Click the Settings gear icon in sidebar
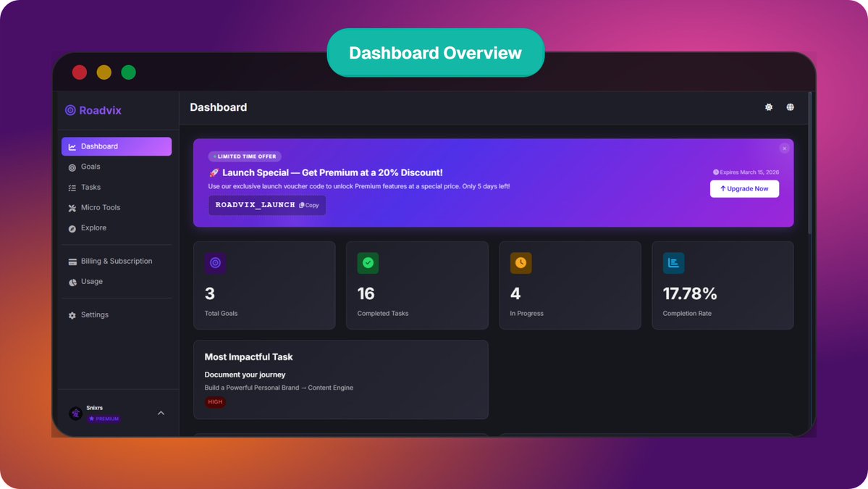This screenshot has height=489, width=868. point(72,316)
